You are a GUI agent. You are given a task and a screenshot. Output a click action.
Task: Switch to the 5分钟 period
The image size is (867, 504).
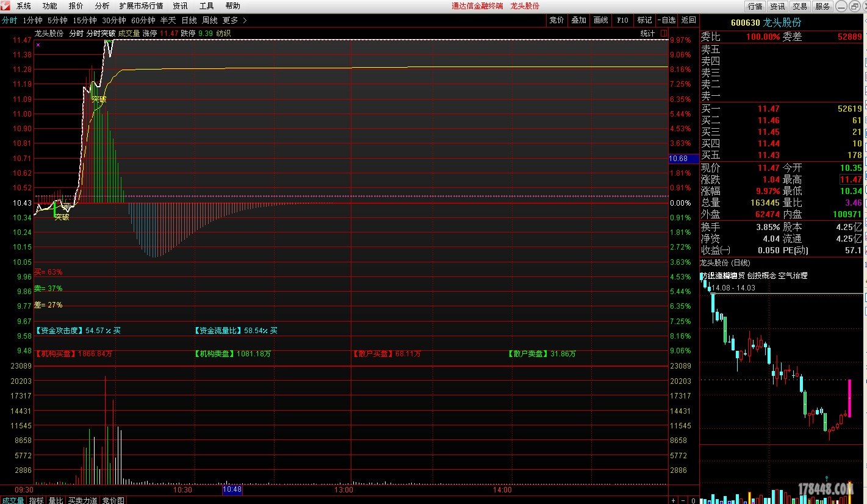tap(57, 20)
